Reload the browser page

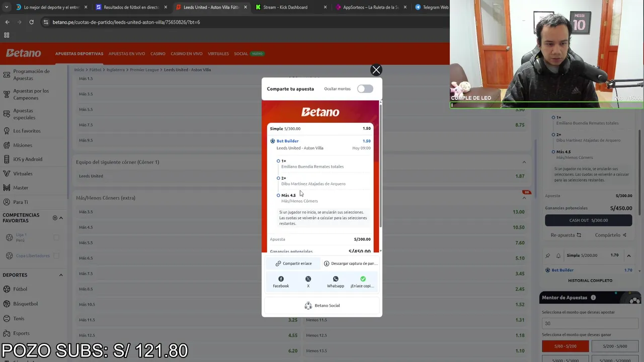31,22
